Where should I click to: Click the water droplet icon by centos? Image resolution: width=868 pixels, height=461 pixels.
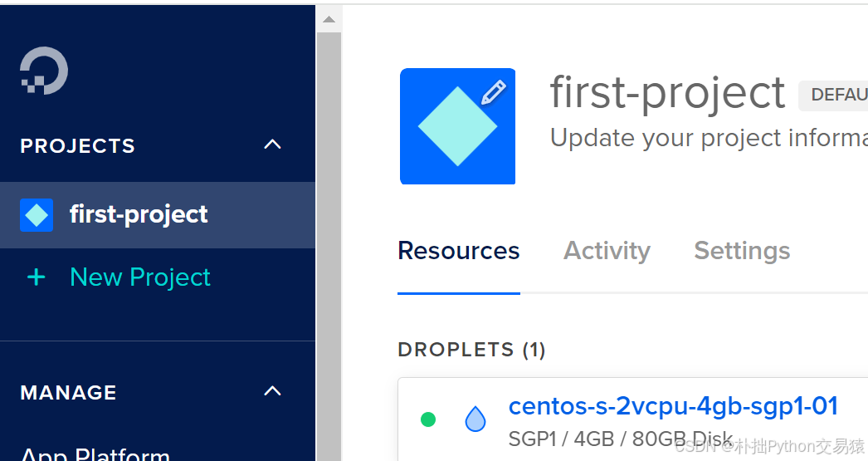(475, 419)
